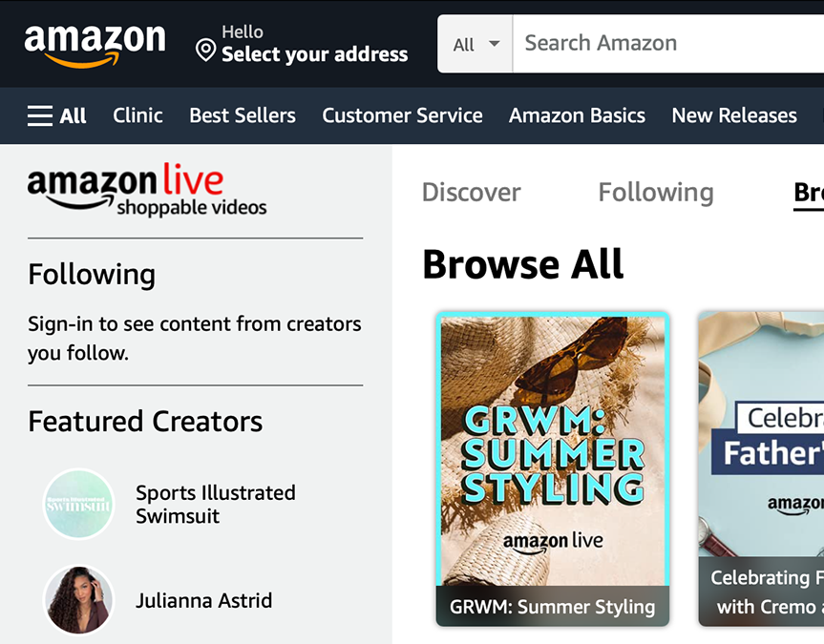The height and width of the screenshot is (644, 824).
Task: Switch to the Following tab
Action: coord(656,193)
